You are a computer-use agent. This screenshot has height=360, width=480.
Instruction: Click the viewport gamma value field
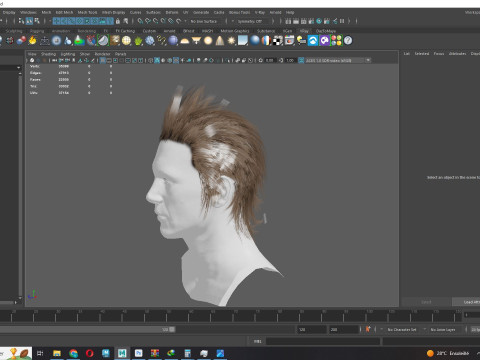(290, 60)
